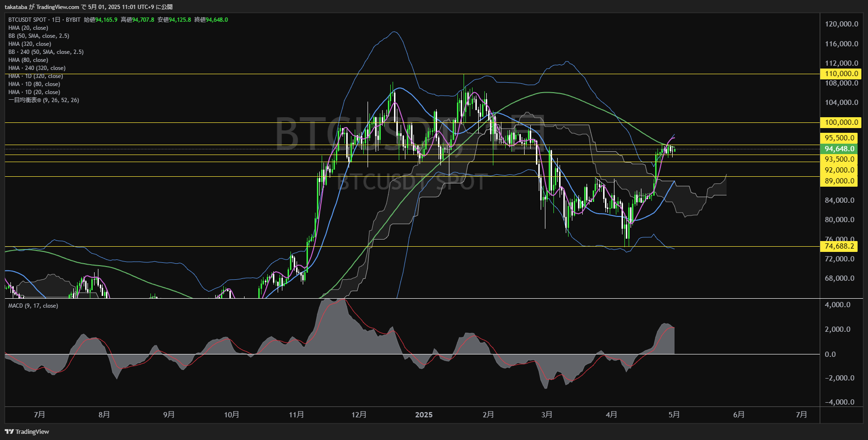
Task: Click the 6月 time axis label
Action: (x=739, y=414)
